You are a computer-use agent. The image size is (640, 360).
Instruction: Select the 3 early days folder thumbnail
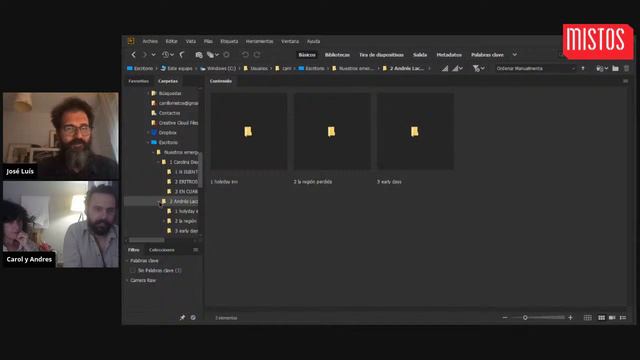[x=415, y=131]
